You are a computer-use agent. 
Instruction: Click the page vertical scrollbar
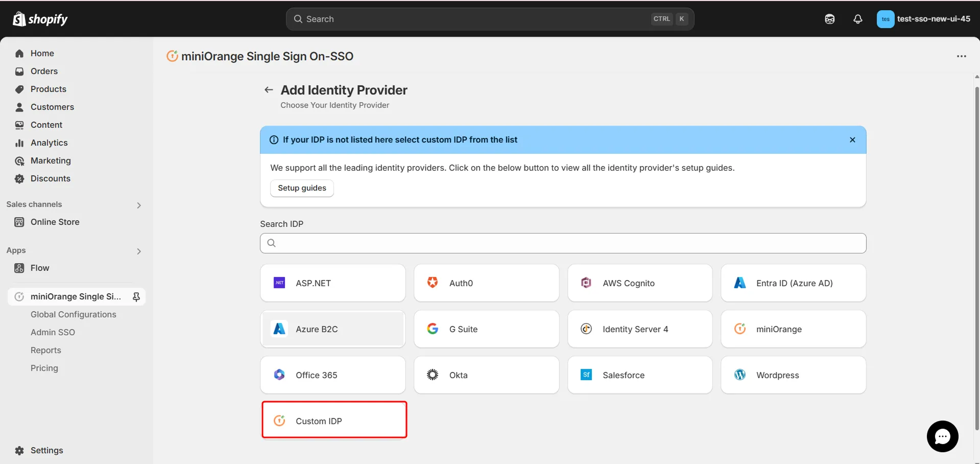977,258
